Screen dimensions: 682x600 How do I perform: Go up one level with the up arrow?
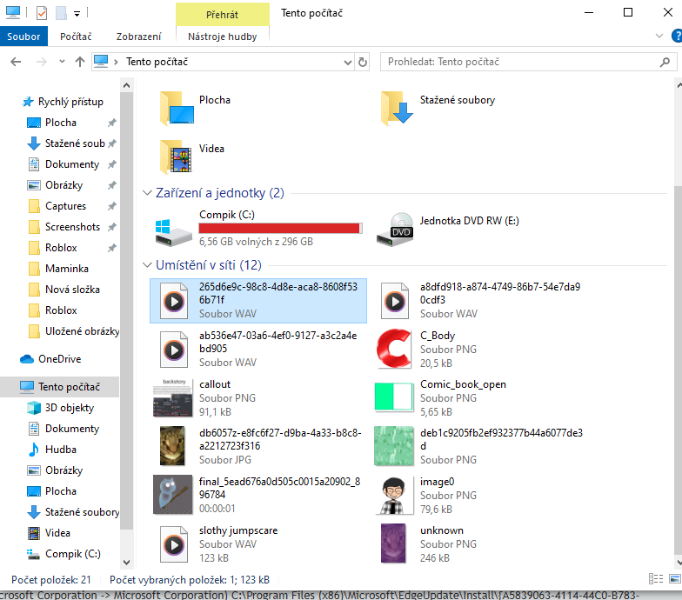pos(79,62)
